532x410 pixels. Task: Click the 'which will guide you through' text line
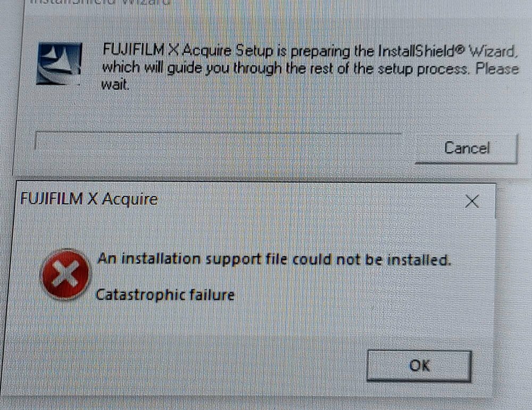[x=192, y=68]
